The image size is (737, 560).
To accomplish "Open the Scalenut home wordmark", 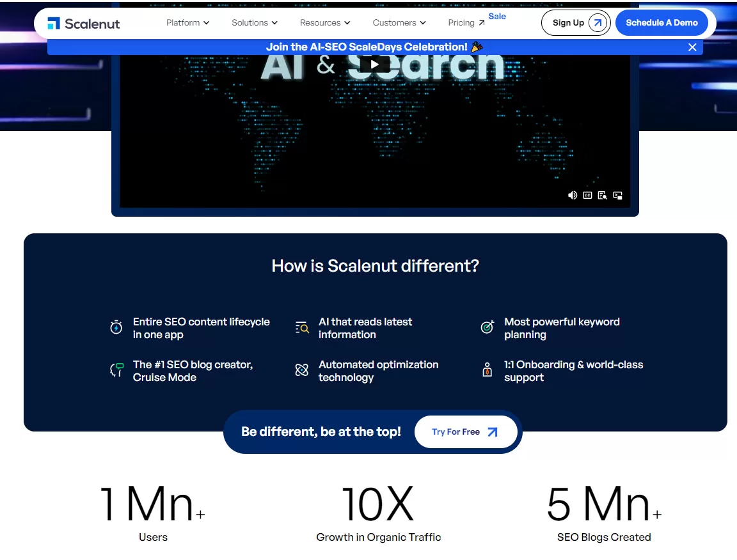I will pos(92,24).
